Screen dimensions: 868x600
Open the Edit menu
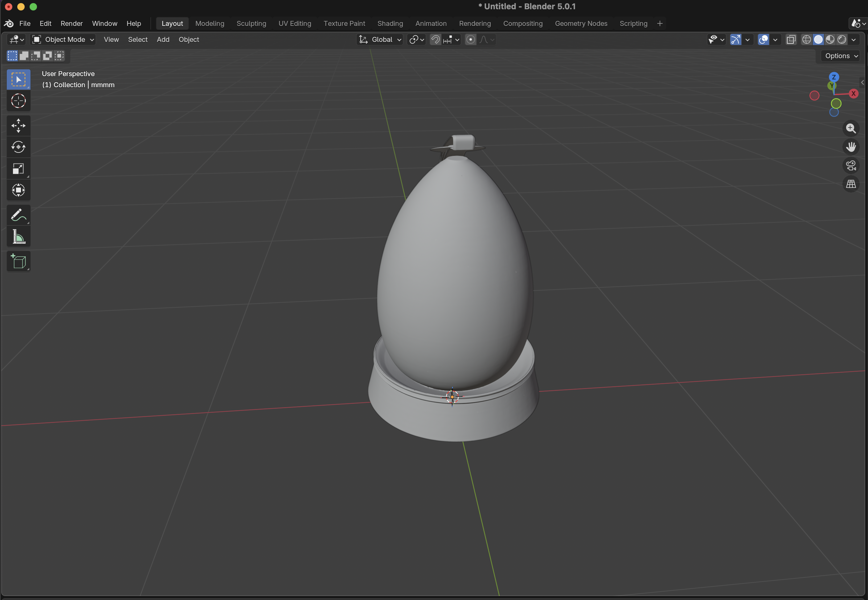[x=46, y=23]
